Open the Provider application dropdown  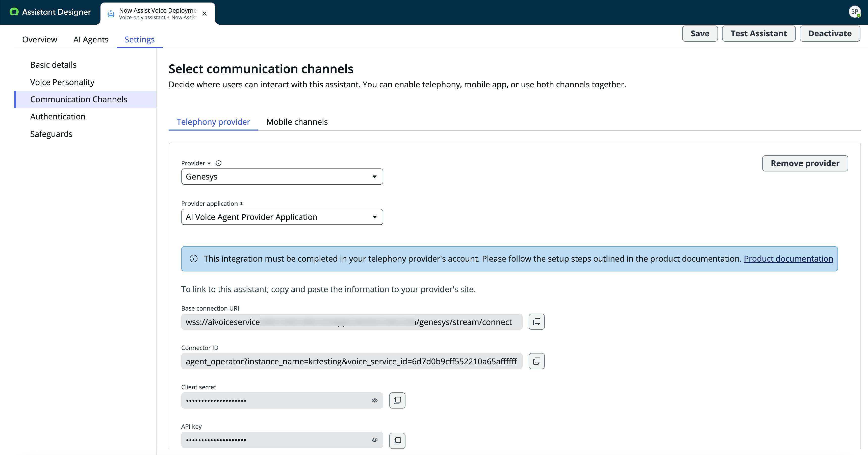(x=282, y=217)
